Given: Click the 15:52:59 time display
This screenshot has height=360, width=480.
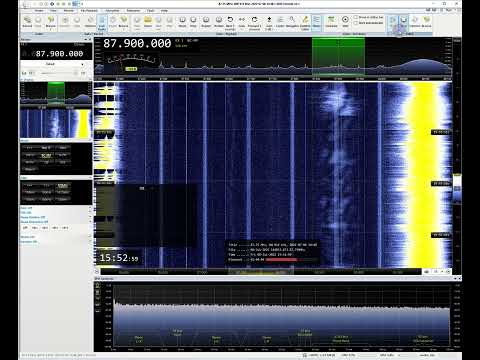Looking at the screenshot, I should pos(119,258).
